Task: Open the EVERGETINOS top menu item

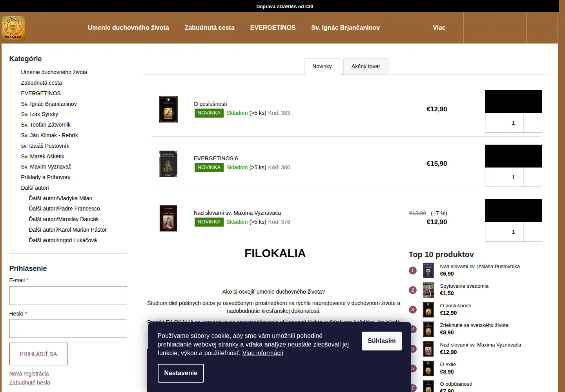Action: point(273,28)
